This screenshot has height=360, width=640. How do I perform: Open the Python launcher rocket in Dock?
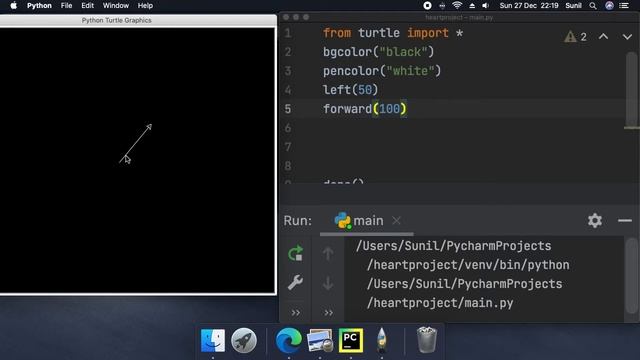(x=382, y=340)
